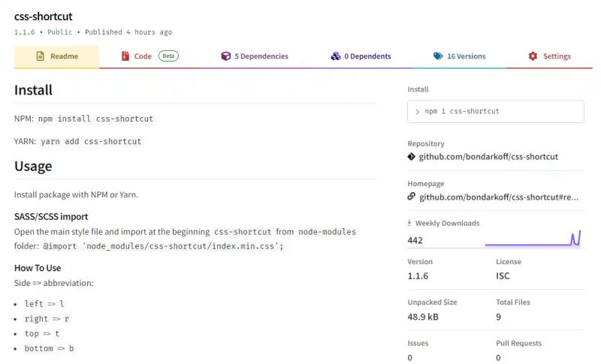Click the Settings gear icon

[533, 56]
